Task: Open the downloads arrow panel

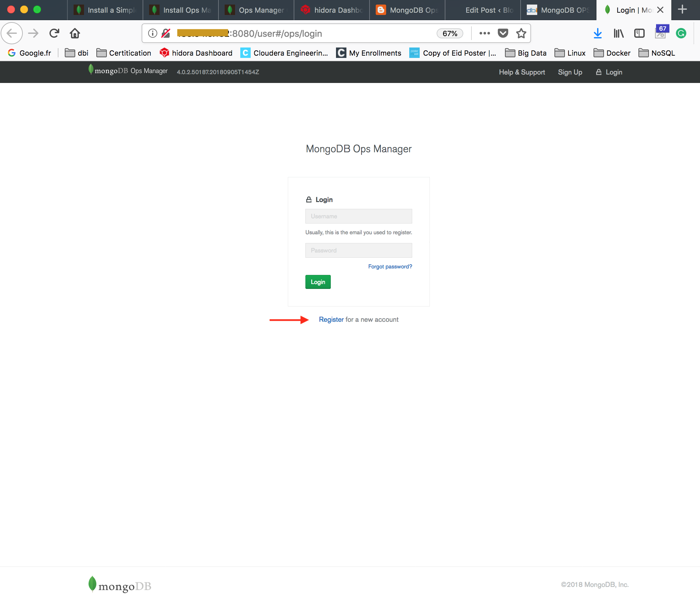Action: coord(598,33)
